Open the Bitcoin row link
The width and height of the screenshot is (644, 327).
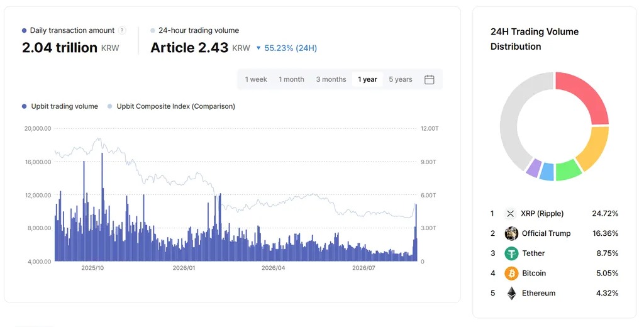555,273
